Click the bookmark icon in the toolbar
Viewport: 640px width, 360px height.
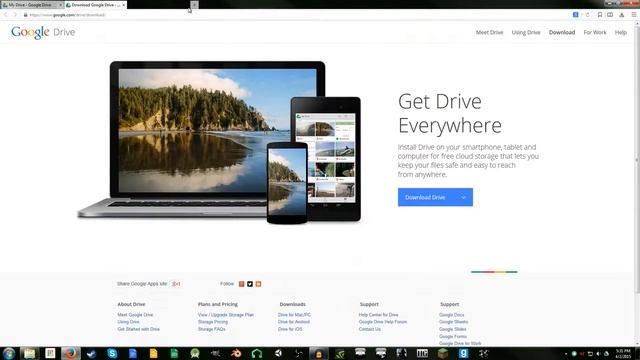coord(600,15)
